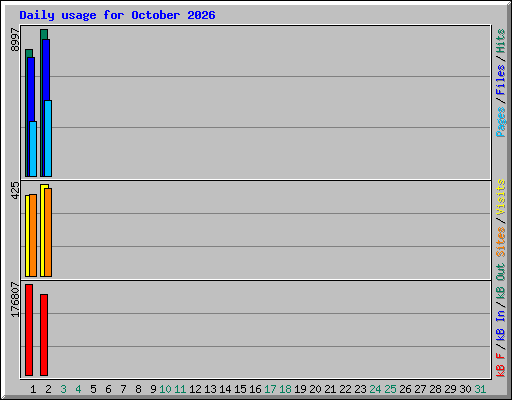Select the green Hits bar top for day 2
The image size is (512, 400).
click(x=44, y=34)
